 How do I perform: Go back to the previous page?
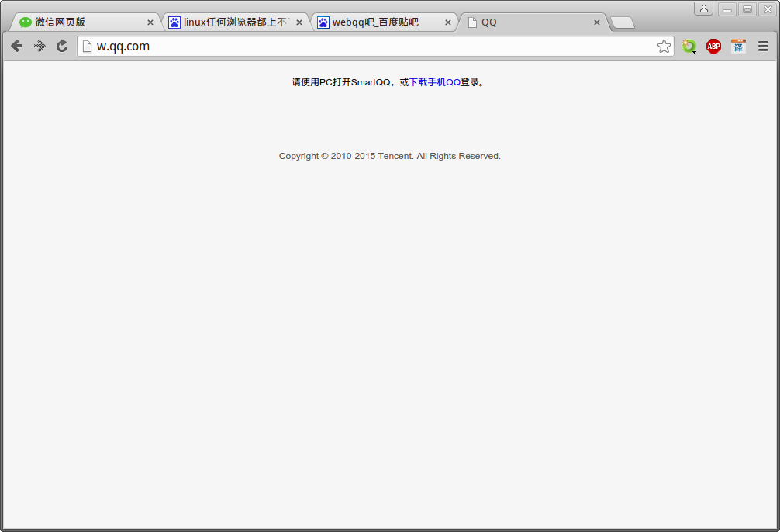17,47
